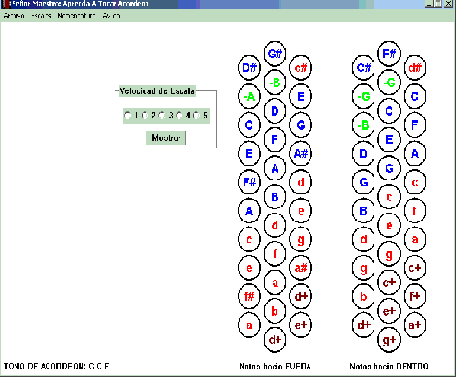Play the blue uppercase F key in FUERA layout
The height and width of the screenshot is (377, 458).
pos(275,140)
